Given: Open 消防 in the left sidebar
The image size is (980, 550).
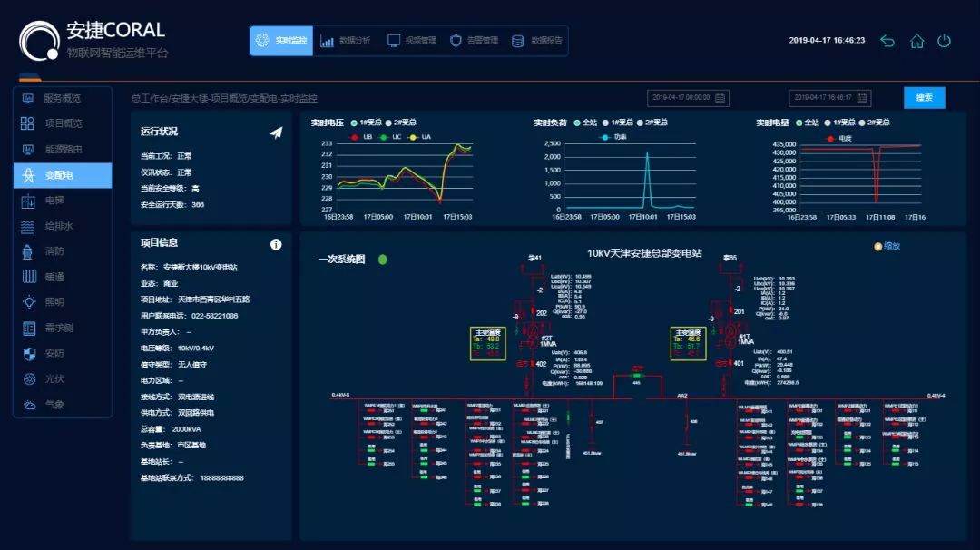Looking at the screenshot, I should (54, 251).
